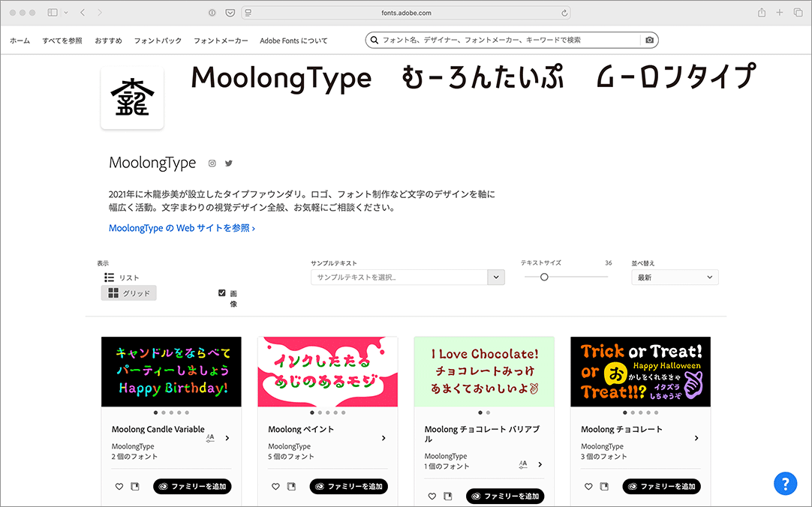The image size is (812, 507).
Task: Click the Moolong Candle Variable preview image
Action: click(171, 372)
